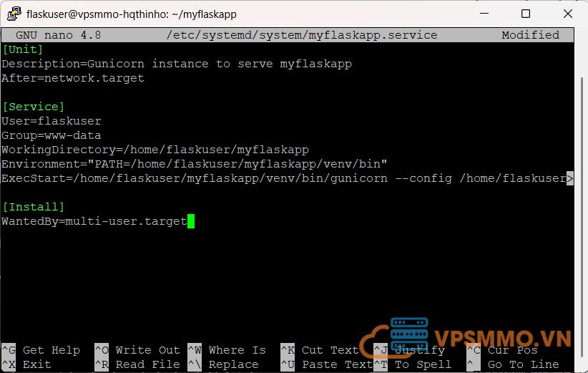Click the [Install] section header
This screenshot has height=373, width=588.
tap(34, 207)
